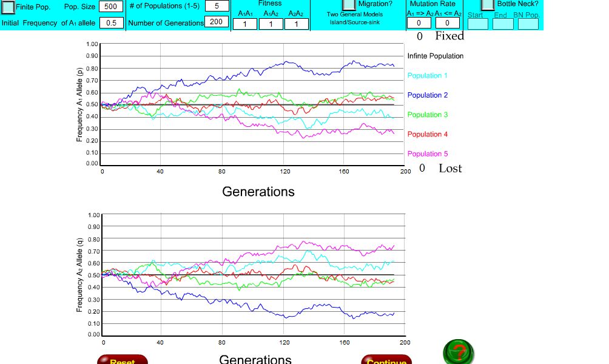
Task: Select the Population 1 legend label
Action: (x=428, y=76)
